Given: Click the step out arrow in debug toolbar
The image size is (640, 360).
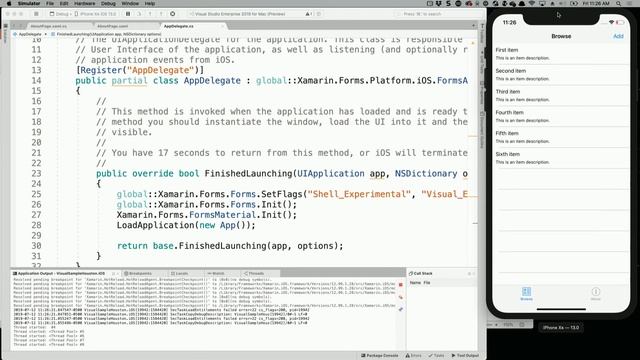Looking at the screenshot, I should (x=161, y=14).
